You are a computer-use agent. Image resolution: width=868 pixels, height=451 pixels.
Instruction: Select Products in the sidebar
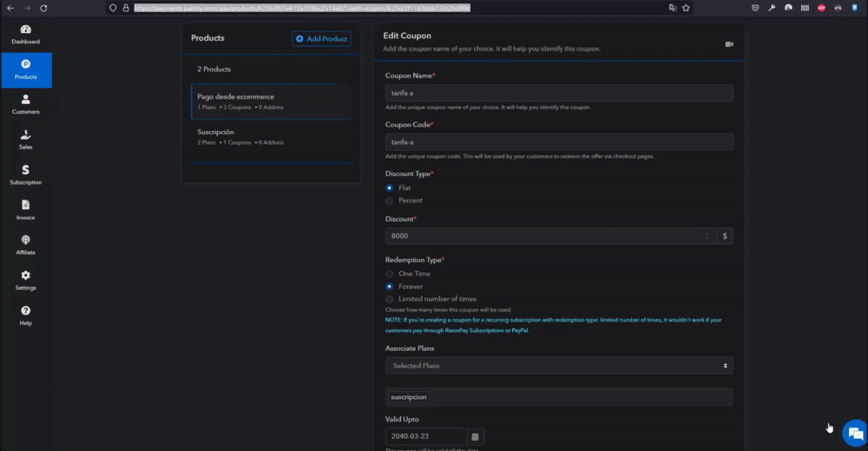[26, 70]
